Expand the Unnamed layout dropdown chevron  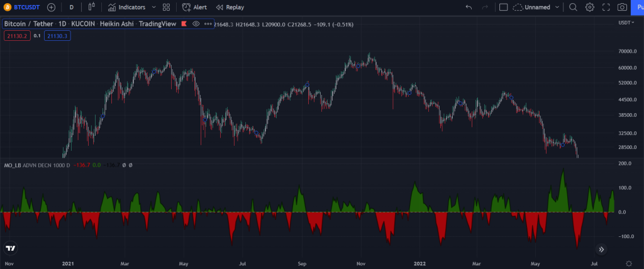click(557, 7)
